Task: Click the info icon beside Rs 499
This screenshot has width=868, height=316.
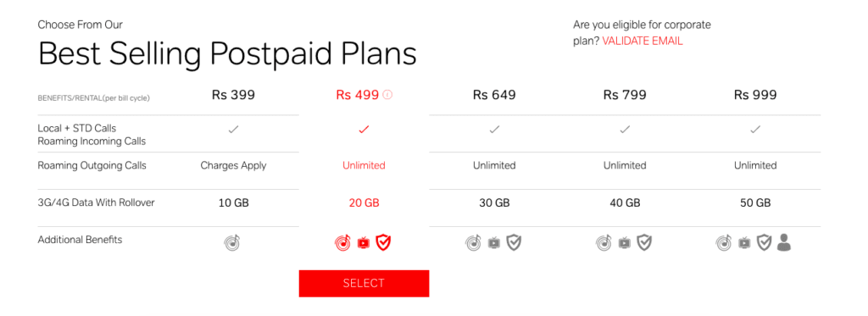Action: (387, 95)
